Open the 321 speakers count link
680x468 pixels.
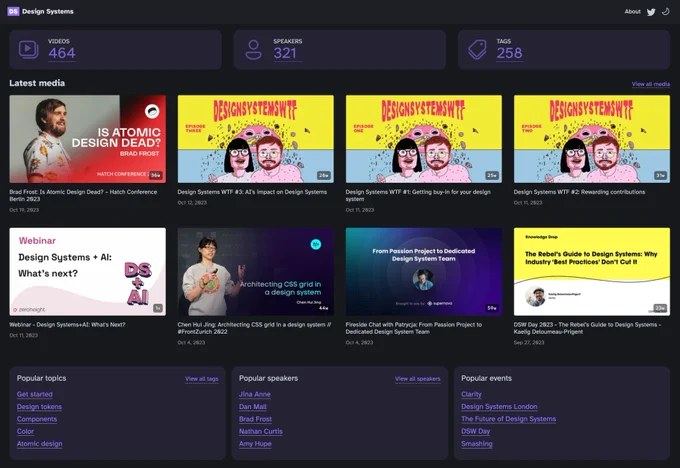pos(285,53)
